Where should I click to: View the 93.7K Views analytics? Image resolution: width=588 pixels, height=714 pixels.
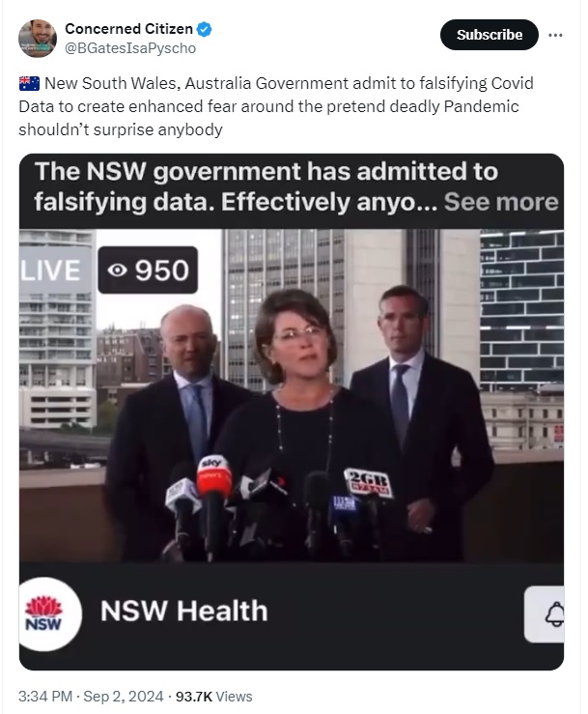tap(214, 697)
